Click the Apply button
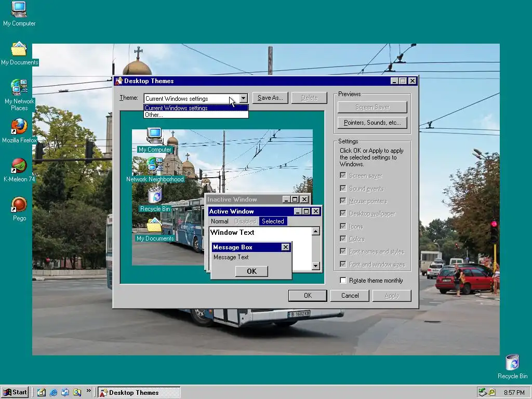Screen dimensions: 532x399 point(392,296)
